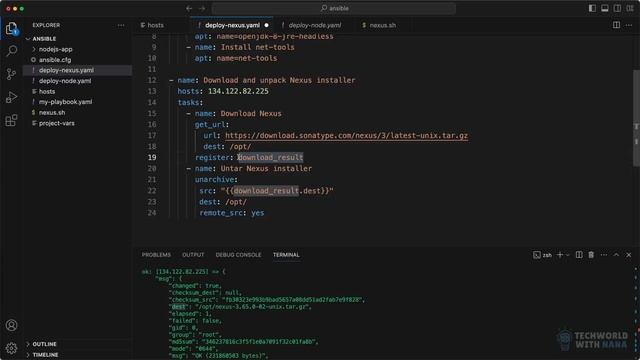This screenshot has height=360, width=640.
Task: Go back with the navigation arrow
Action: click(x=189, y=8)
